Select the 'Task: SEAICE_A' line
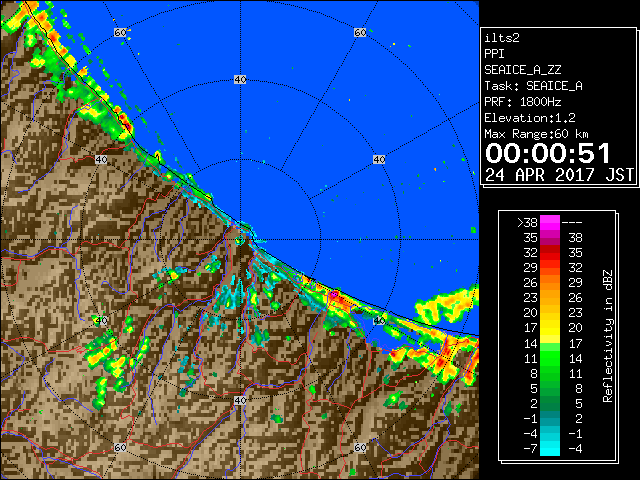The width and height of the screenshot is (640, 480). click(x=533, y=86)
